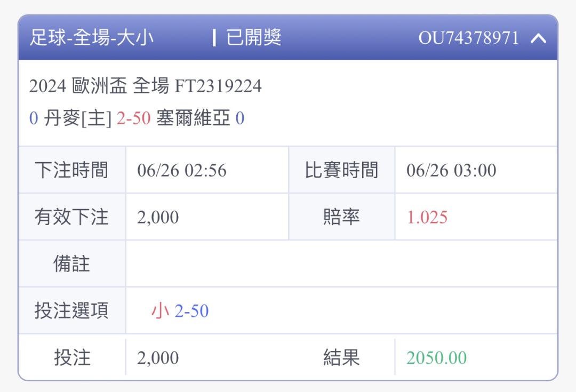576x392 pixels.
Task: Select the 下注時間 value 06/26 02:56
Action: click(182, 171)
